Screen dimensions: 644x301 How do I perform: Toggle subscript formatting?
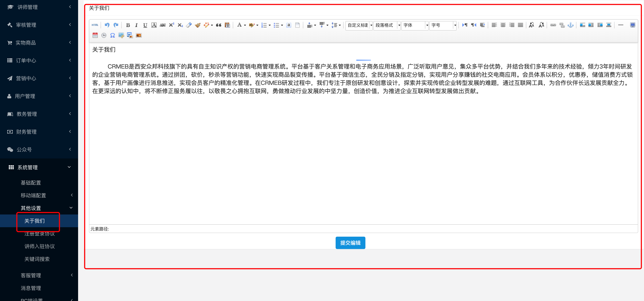point(180,25)
